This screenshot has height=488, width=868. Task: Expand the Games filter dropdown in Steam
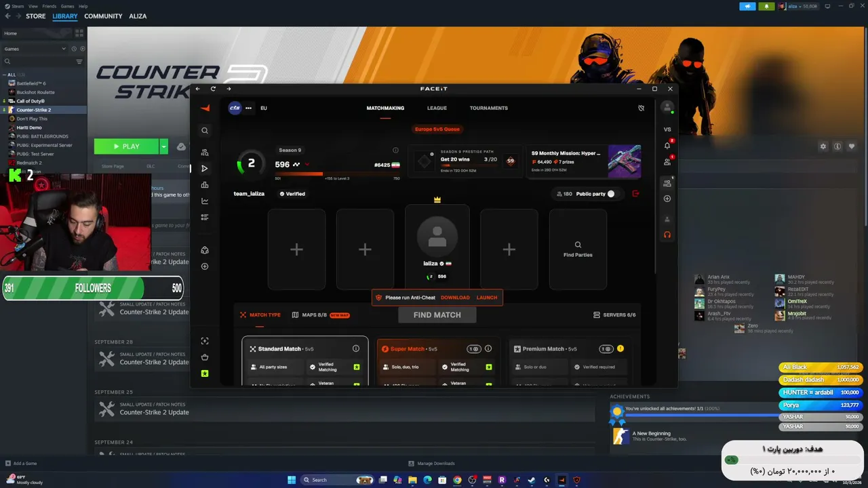click(64, 49)
